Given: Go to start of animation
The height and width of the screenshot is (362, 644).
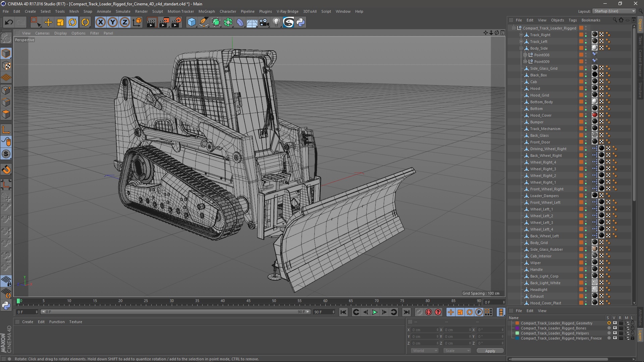Looking at the screenshot, I should tap(343, 312).
